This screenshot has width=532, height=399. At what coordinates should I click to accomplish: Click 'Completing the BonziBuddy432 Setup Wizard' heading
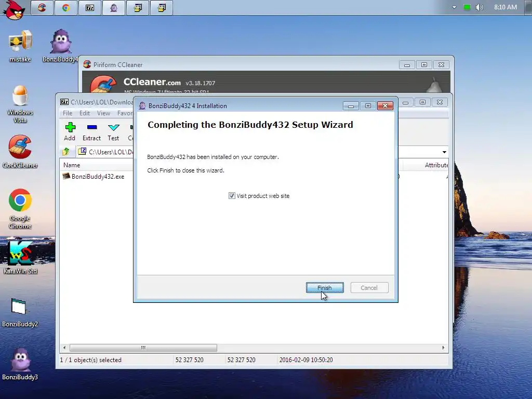click(250, 125)
